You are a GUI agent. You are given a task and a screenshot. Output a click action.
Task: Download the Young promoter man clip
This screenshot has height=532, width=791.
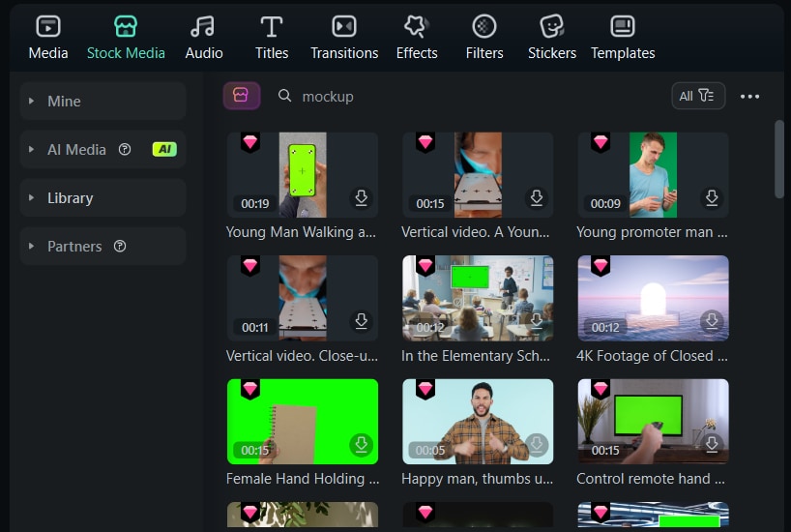(712, 197)
